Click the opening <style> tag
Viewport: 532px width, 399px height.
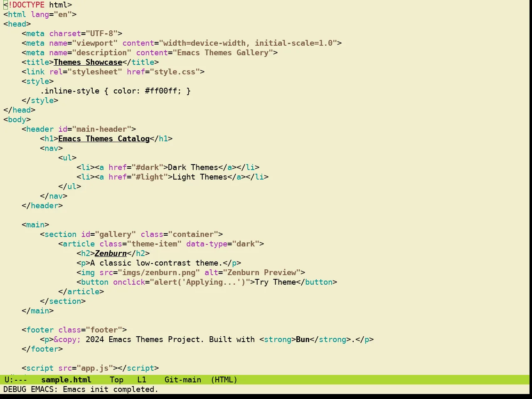click(x=38, y=81)
